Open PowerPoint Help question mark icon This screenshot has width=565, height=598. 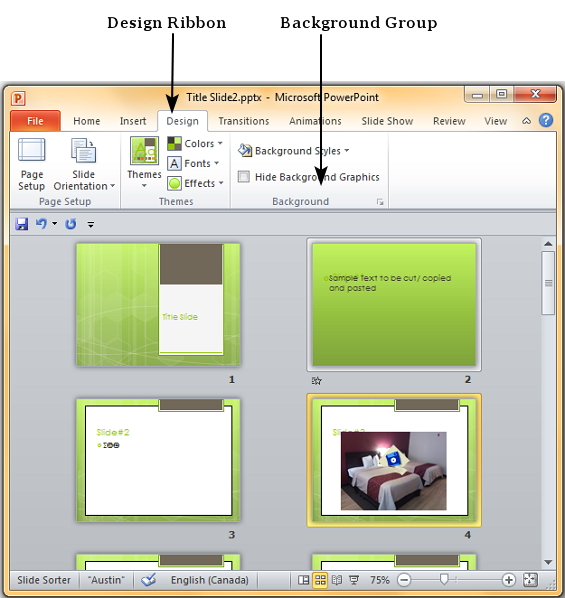pyautogui.click(x=546, y=121)
